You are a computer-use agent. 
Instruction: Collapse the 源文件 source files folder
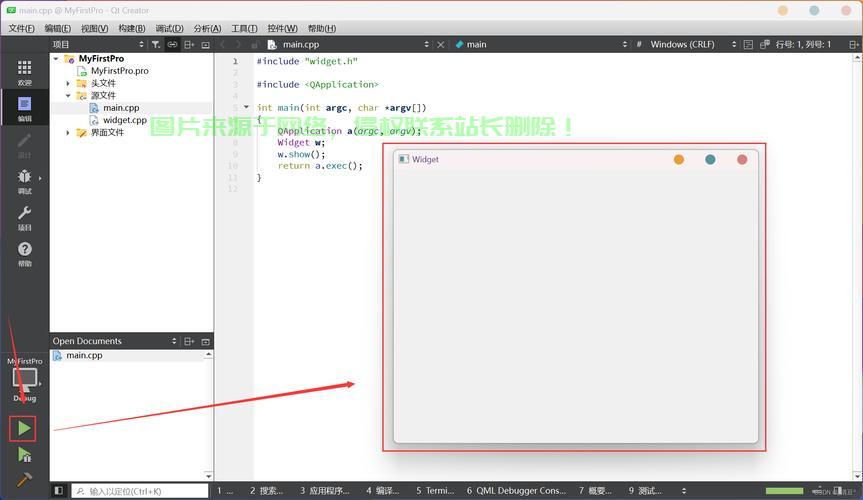coord(69,96)
